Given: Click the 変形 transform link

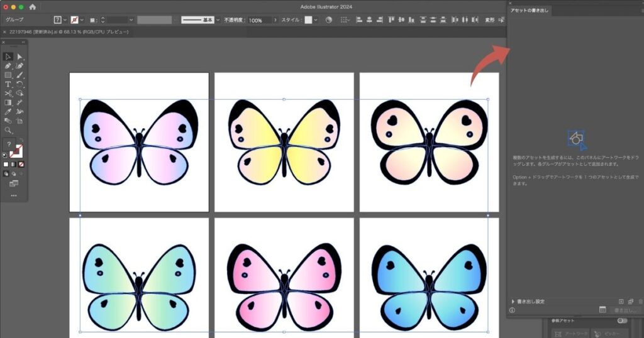Looking at the screenshot, I should 489,20.
